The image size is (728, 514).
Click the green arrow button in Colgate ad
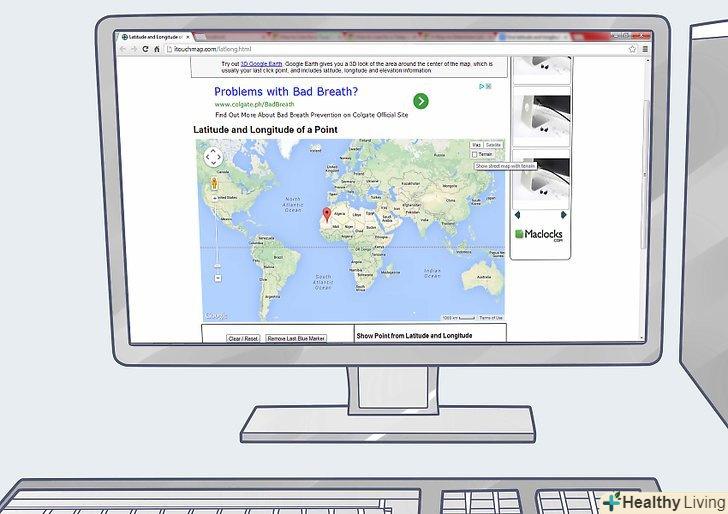pos(421,101)
